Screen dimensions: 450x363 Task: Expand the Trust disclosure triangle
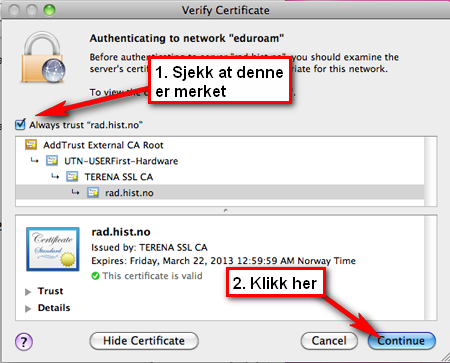click(x=28, y=292)
